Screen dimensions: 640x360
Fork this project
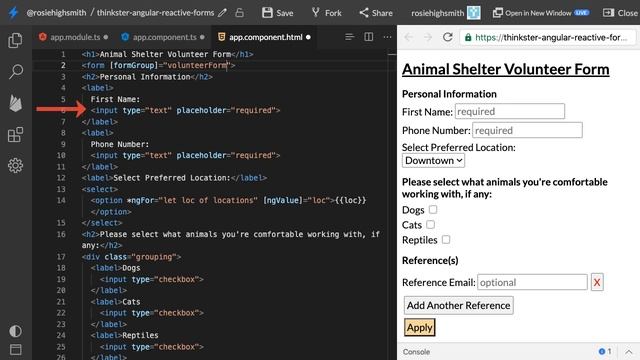(327, 13)
